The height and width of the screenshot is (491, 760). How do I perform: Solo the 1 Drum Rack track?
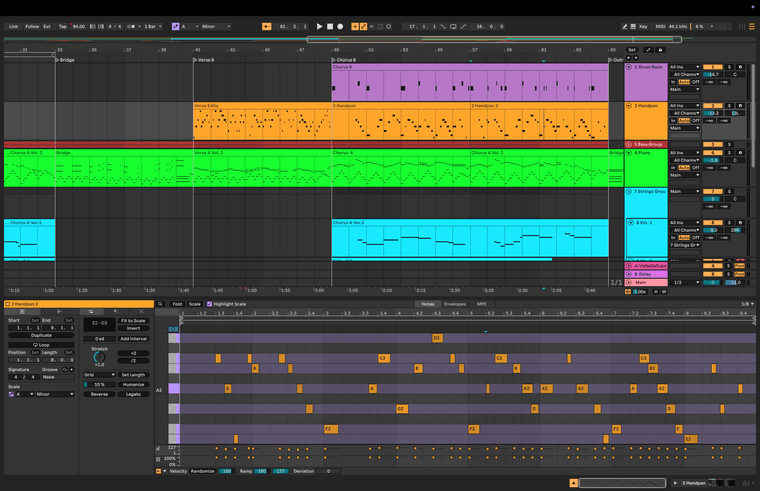pos(729,67)
